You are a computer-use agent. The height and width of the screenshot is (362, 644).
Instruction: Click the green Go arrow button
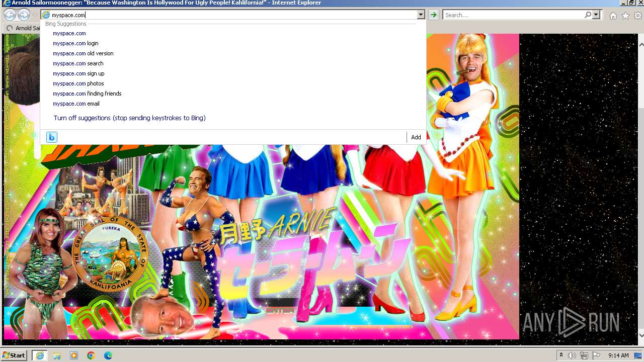(x=433, y=15)
